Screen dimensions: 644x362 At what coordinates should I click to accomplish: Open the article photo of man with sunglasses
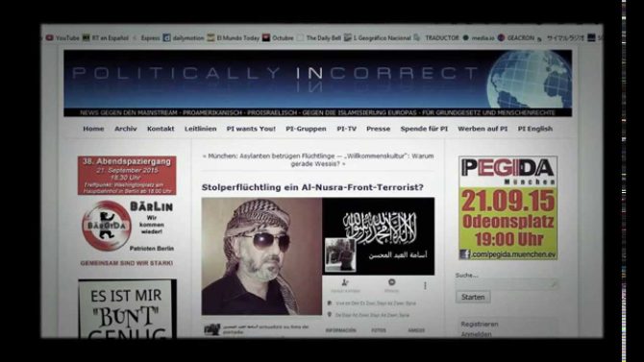click(261, 256)
